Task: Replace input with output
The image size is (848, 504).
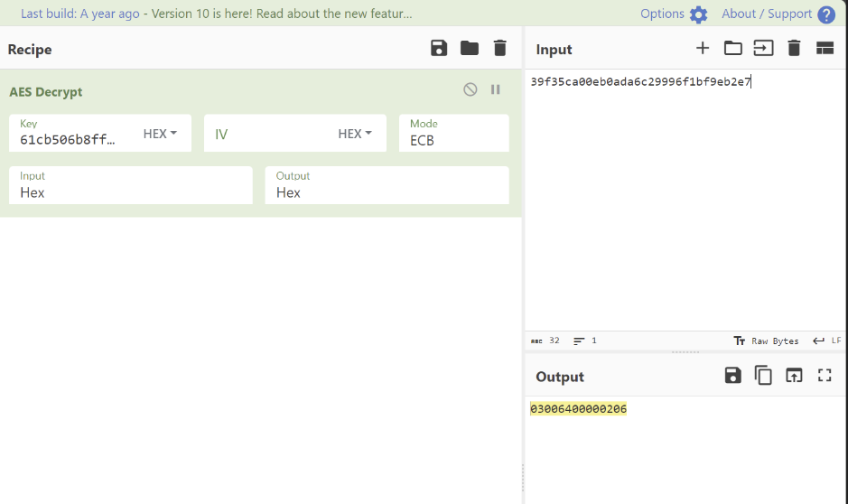Action: pos(794,376)
